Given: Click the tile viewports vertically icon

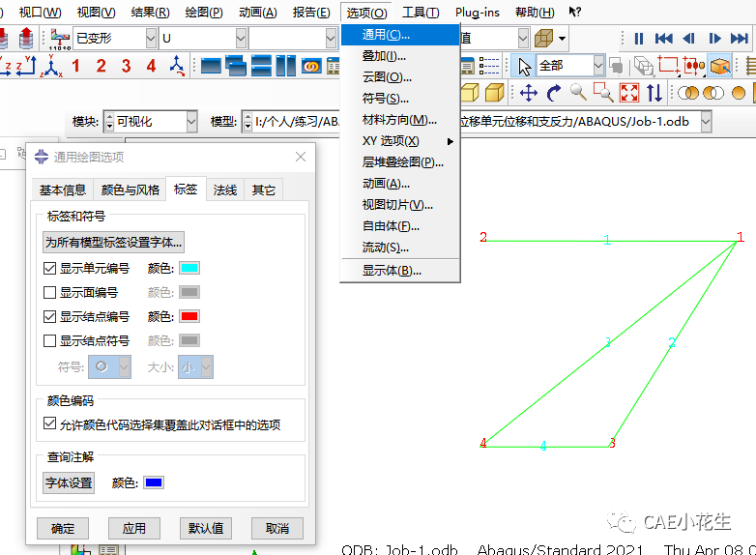Looking at the screenshot, I should click(286, 66).
